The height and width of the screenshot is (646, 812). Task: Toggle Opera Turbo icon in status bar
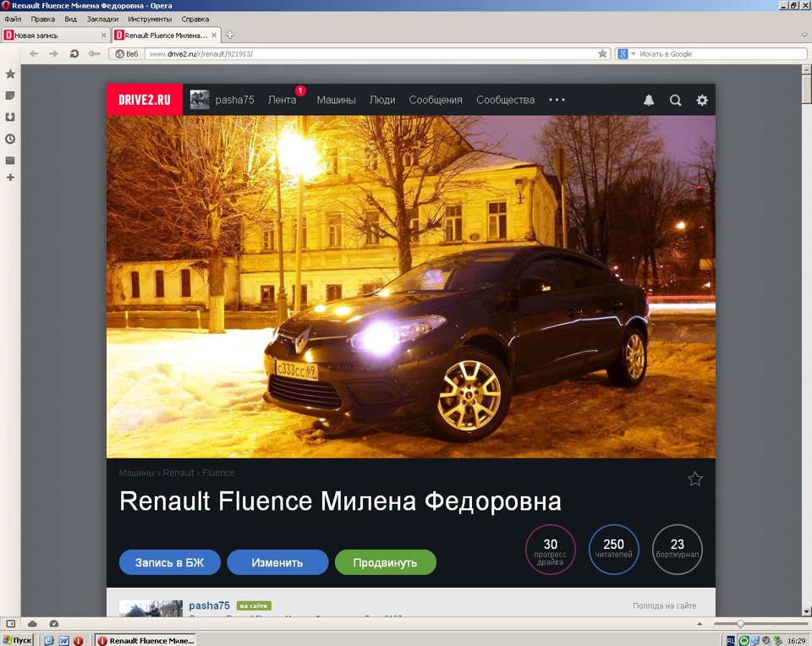point(54,624)
